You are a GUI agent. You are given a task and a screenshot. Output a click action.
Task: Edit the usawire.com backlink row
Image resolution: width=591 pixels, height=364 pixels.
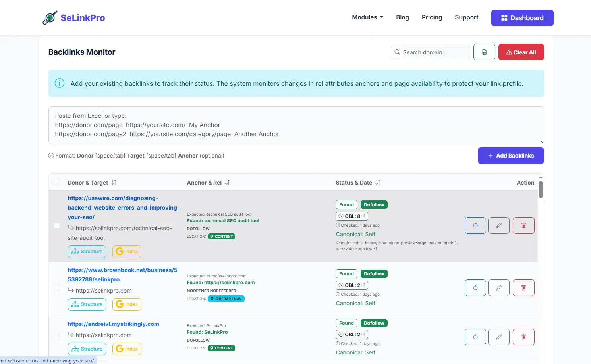[x=499, y=225]
